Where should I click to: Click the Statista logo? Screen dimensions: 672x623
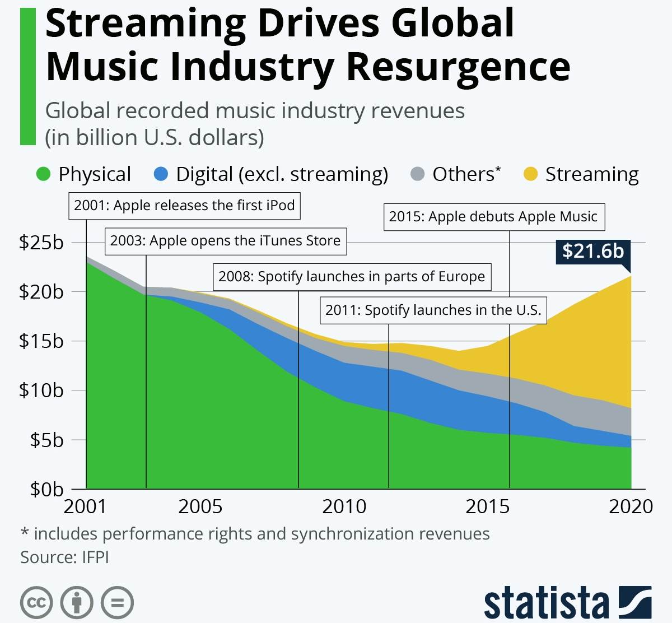(567, 603)
